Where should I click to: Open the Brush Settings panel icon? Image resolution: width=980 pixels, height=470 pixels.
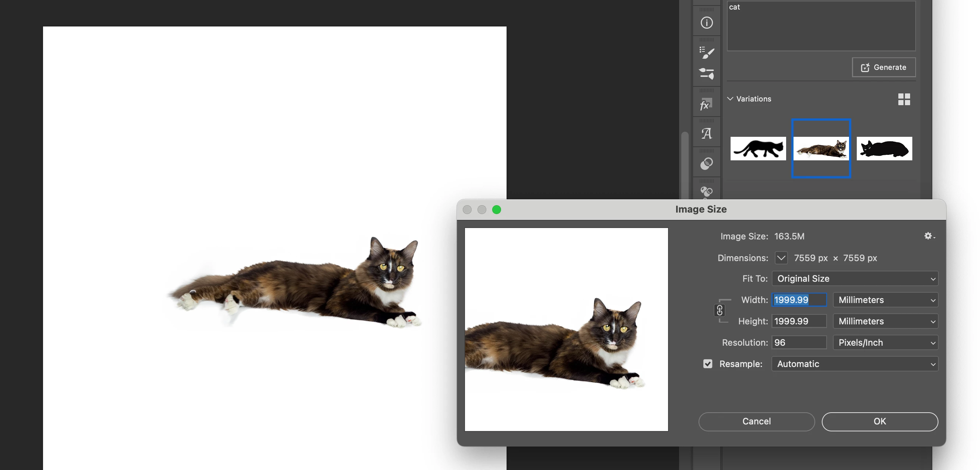(x=706, y=53)
